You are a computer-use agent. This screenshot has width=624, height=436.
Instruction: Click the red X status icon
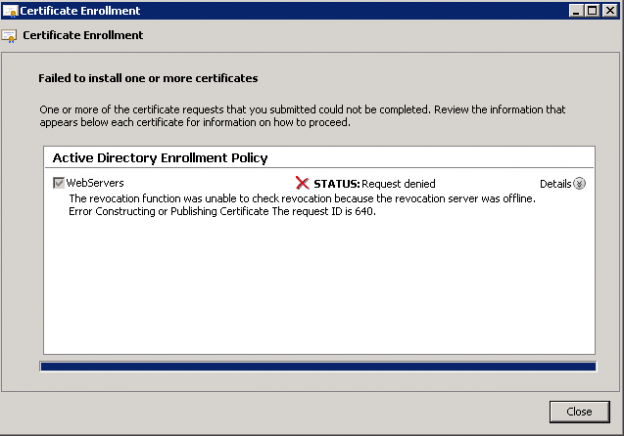pyautogui.click(x=302, y=183)
